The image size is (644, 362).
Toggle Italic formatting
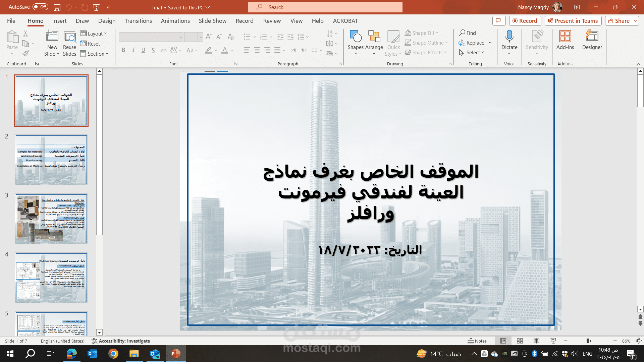point(133,50)
